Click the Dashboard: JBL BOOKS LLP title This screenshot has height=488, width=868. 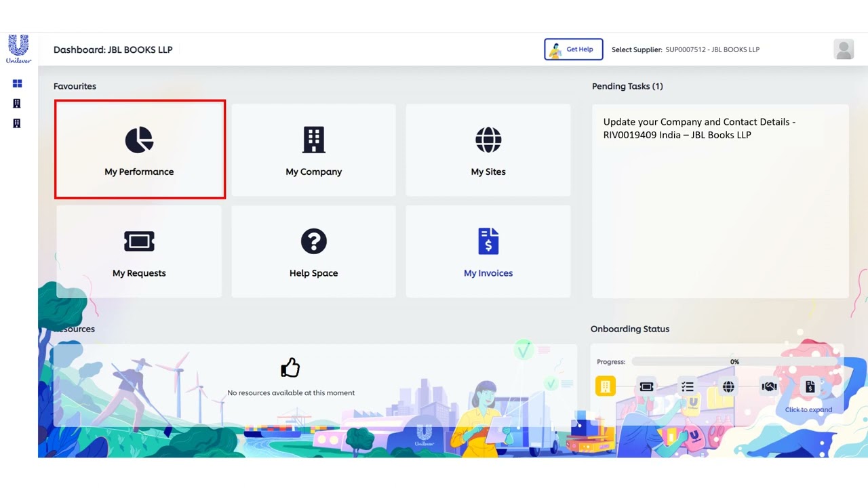[113, 49]
